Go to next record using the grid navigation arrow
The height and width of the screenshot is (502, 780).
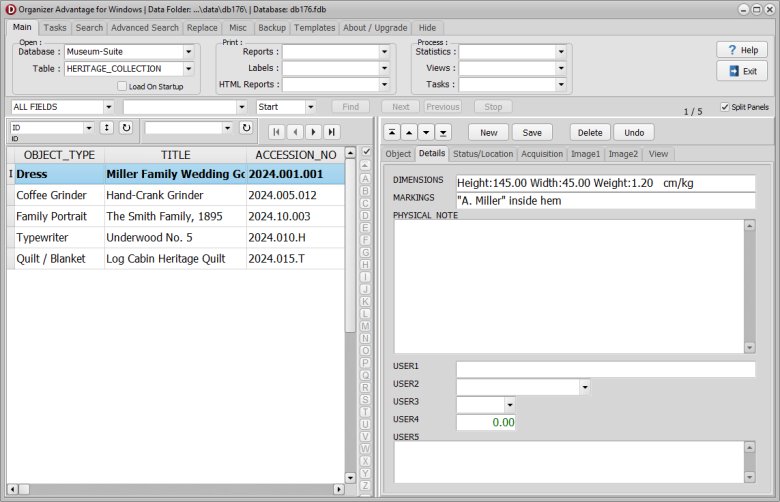point(313,131)
